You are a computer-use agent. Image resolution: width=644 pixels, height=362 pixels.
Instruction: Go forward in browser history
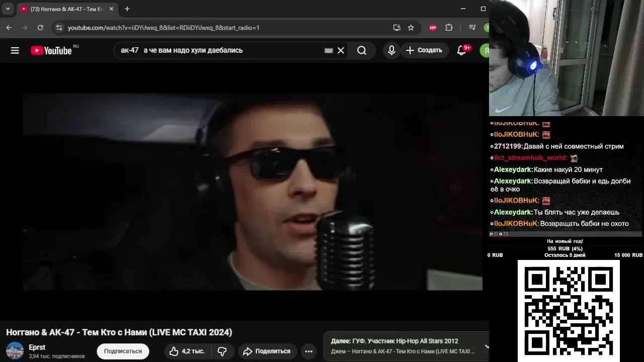[x=24, y=28]
